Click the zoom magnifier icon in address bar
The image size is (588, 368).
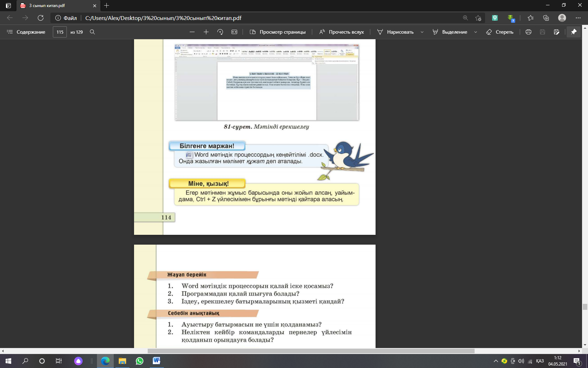tap(465, 18)
